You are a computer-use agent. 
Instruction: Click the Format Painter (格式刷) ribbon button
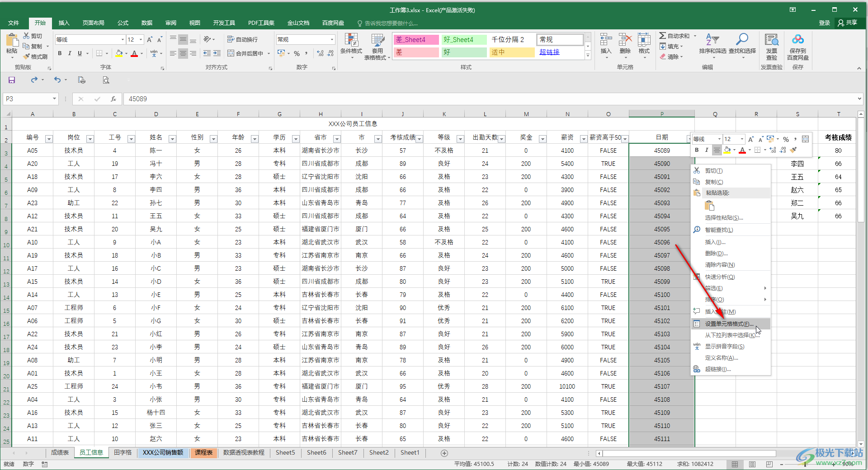(x=35, y=56)
